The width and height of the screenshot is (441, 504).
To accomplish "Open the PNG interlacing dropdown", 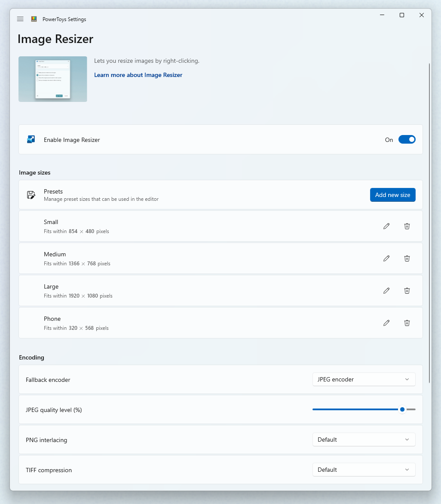I will tap(364, 439).
